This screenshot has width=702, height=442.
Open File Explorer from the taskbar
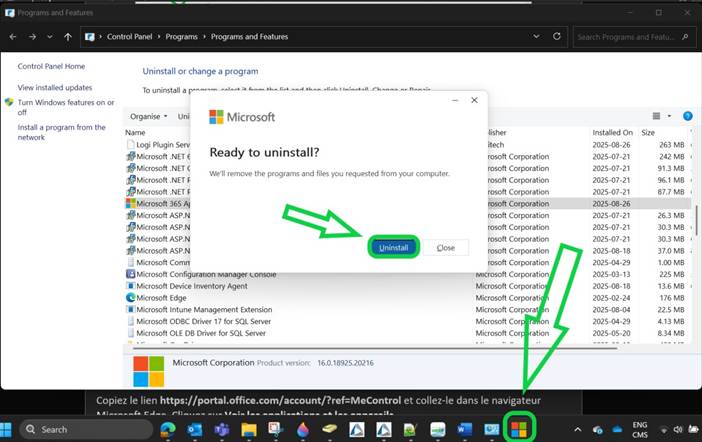click(x=248, y=430)
